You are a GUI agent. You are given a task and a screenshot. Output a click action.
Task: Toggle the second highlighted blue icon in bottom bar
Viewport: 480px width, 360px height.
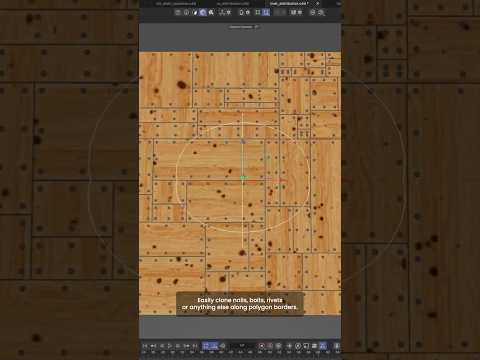click(x=214, y=346)
